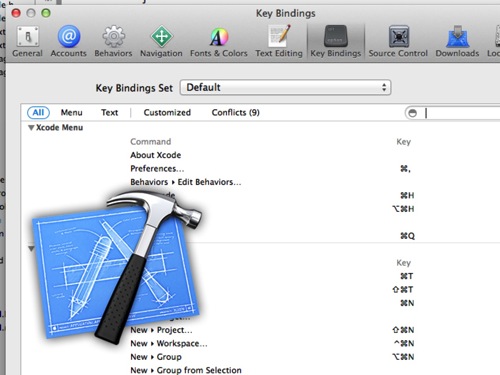This screenshot has height=375, width=500.
Task: Edit the ^⌘N key for New Workspace
Action: coord(404,343)
